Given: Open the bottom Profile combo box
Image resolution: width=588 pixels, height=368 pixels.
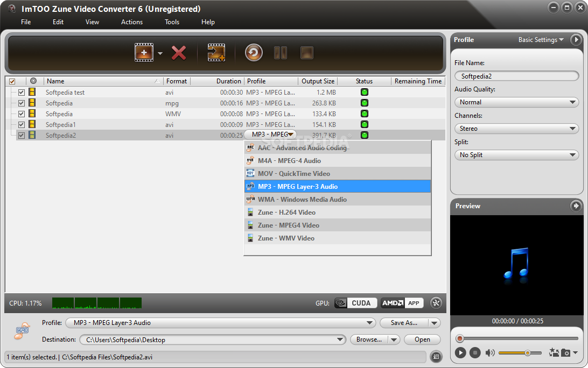Looking at the screenshot, I should point(221,323).
